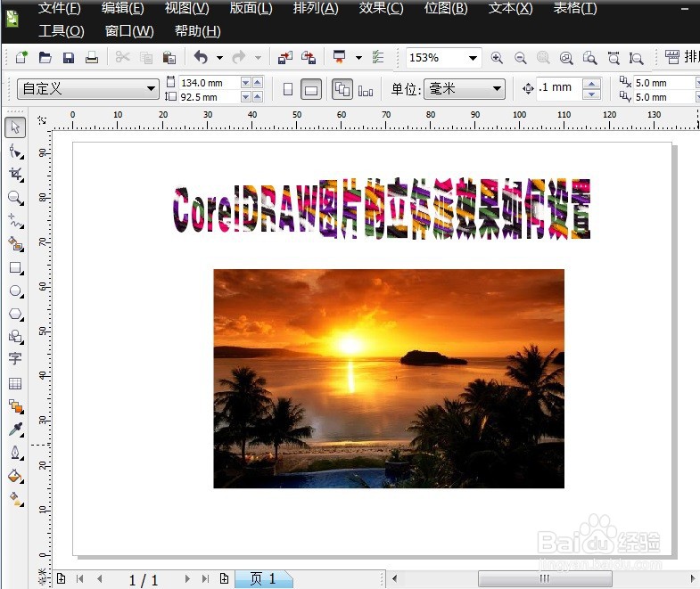Open the 编辑(E) menu
Image resolution: width=700 pixels, height=589 pixels.
(x=123, y=8)
